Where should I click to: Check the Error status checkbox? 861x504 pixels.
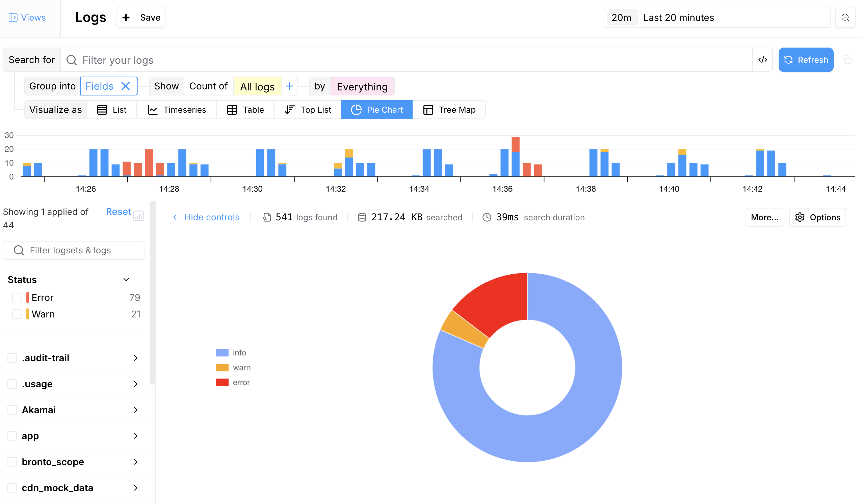pyautogui.click(x=17, y=298)
